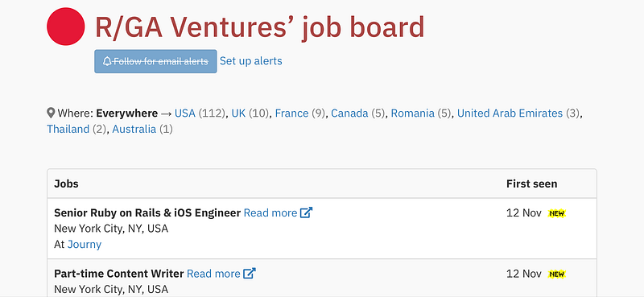This screenshot has height=297, width=644.
Task: Filter jobs by USA
Action: pyautogui.click(x=185, y=113)
